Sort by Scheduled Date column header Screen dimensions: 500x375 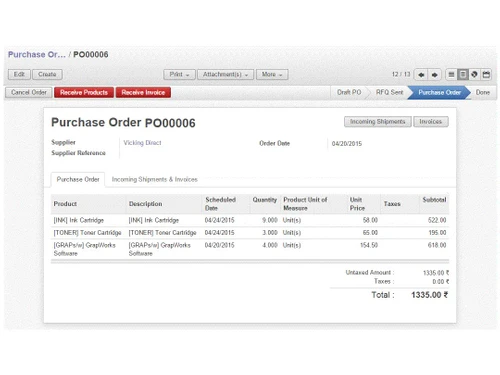pos(226,204)
